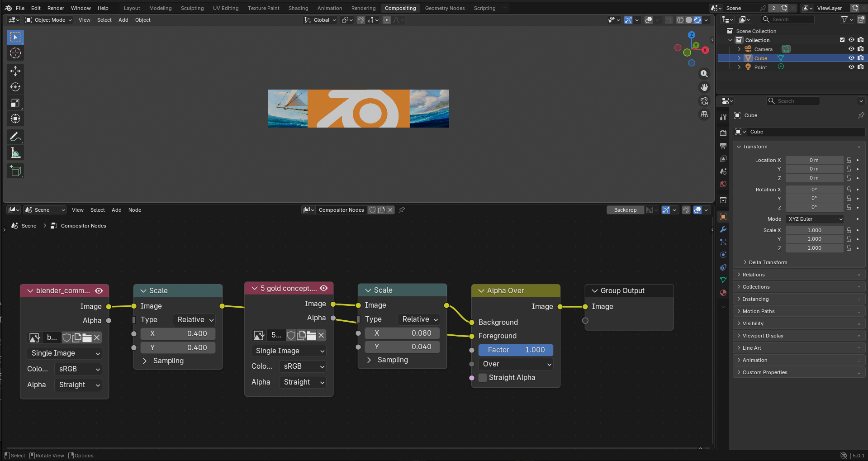This screenshot has height=461, width=868.
Task: Click Compositor Nodes tree name field
Action: point(341,210)
